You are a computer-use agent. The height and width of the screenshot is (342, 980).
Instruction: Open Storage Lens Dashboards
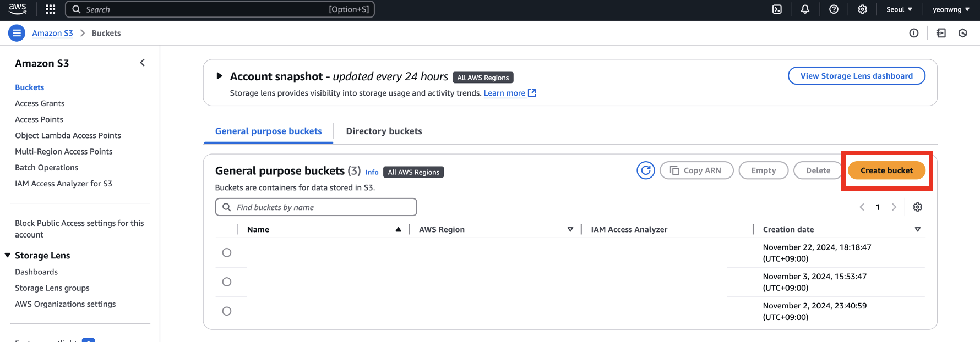pyautogui.click(x=36, y=272)
